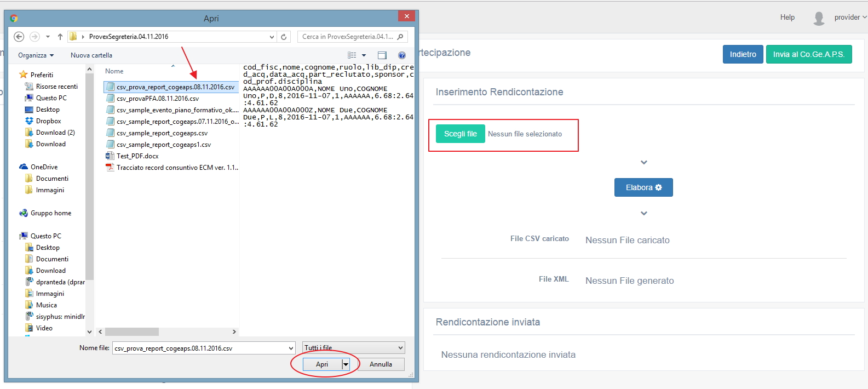Open Dropbox in the favorites sidebar
868x389 pixels.
coord(48,121)
